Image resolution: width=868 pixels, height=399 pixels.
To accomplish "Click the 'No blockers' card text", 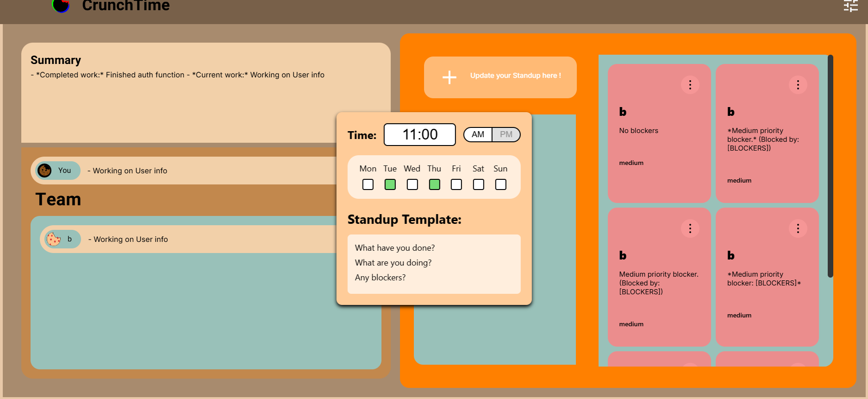I will tap(638, 131).
